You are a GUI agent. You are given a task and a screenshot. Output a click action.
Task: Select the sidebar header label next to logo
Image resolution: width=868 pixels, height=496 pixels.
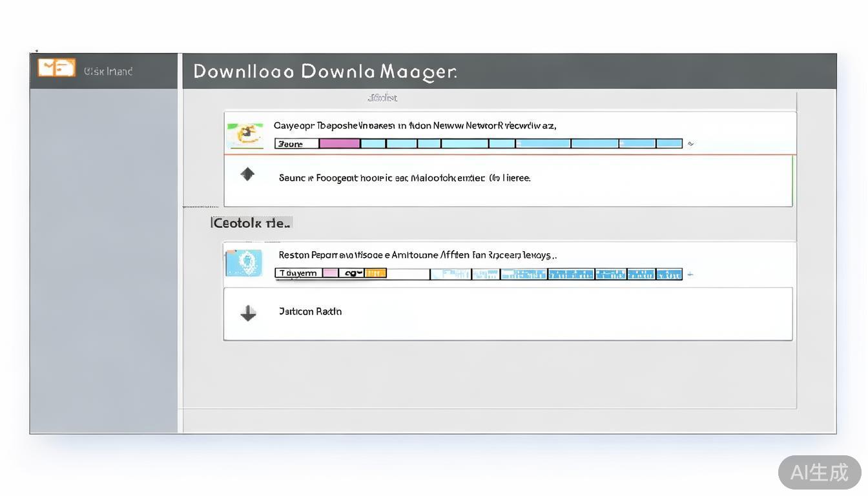108,71
